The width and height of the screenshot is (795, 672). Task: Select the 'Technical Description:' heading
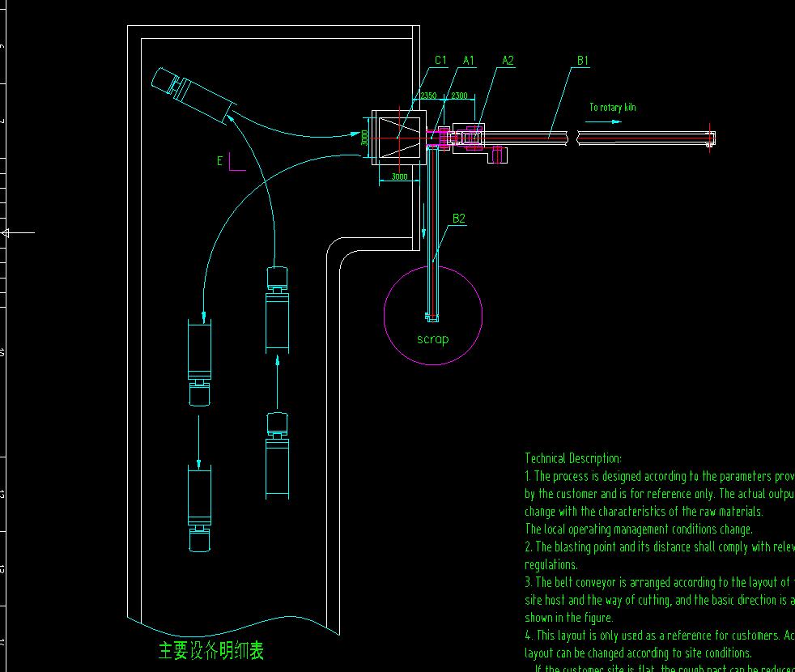573,458
